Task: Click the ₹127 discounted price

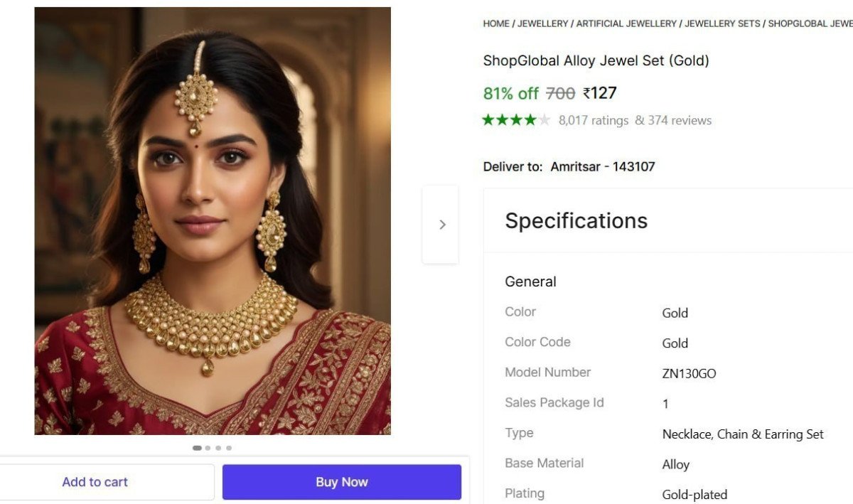Action: 599,93
